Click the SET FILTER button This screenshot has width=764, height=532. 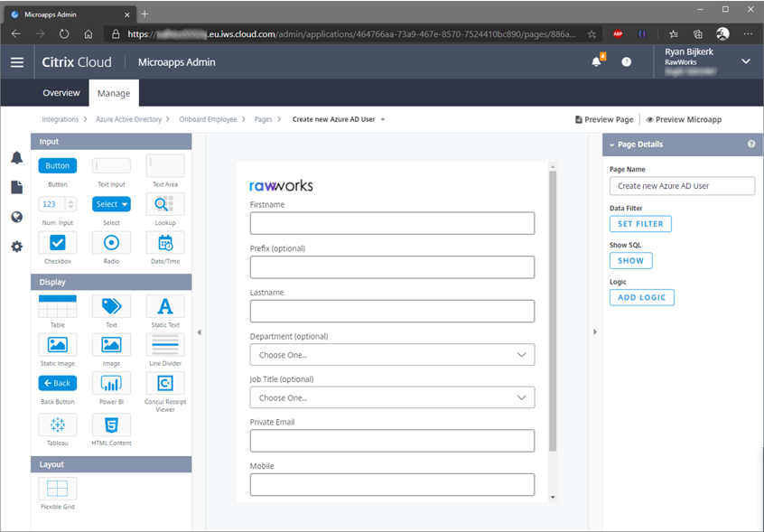tap(640, 224)
